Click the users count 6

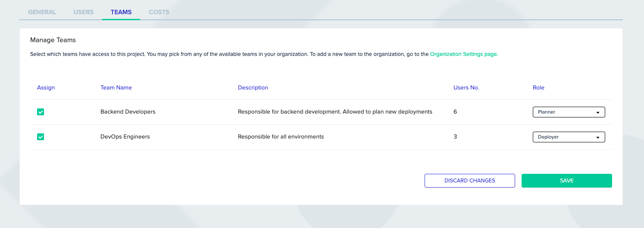coord(455,111)
